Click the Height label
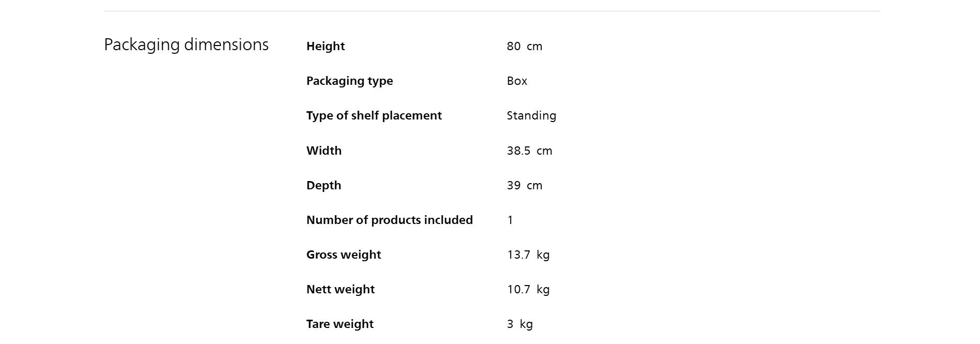Screen dimensions: 980x344 [325, 46]
